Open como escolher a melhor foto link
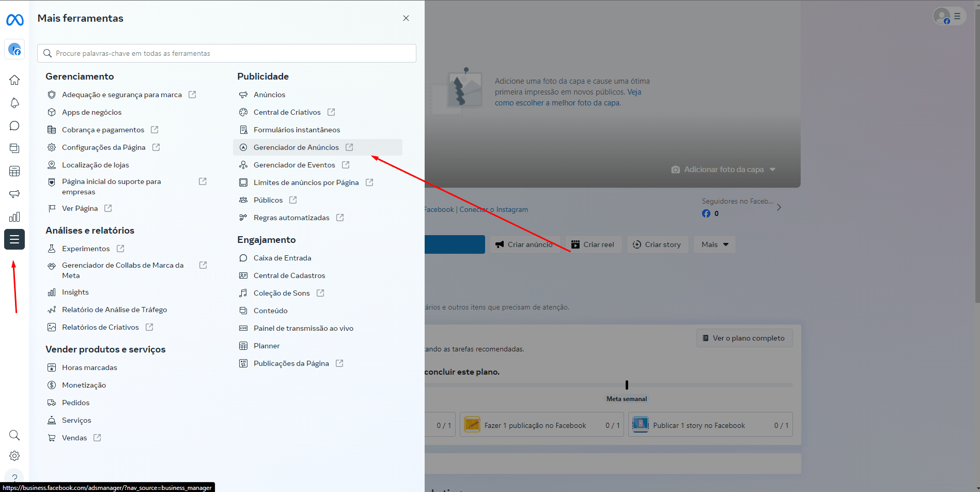The height and width of the screenshot is (492, 980). click(x=558, y=103)
